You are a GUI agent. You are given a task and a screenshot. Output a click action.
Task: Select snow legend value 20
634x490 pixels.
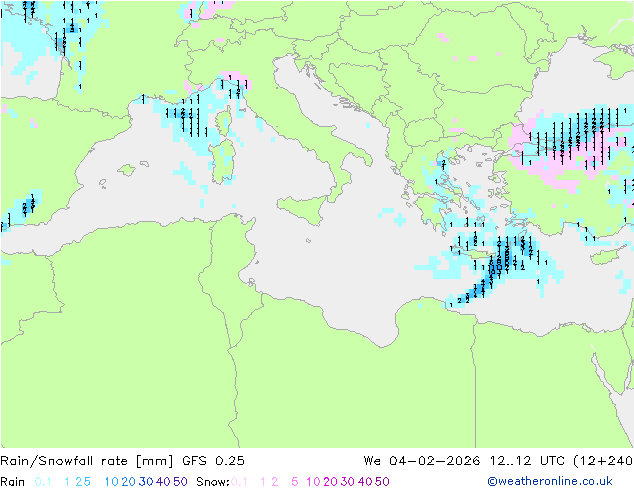tap(330, 482)
